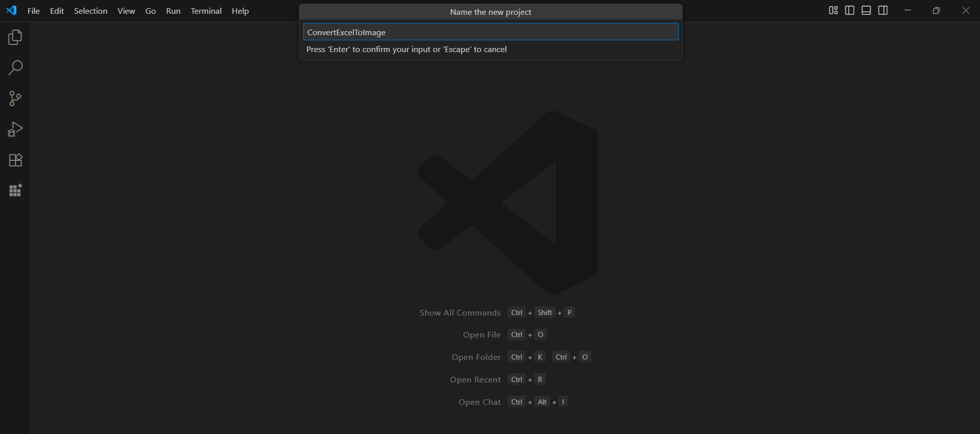Screen dimensions: 980x434
Task: Click the project name input field
Action: pyautogui.click(x=491, y=32)
